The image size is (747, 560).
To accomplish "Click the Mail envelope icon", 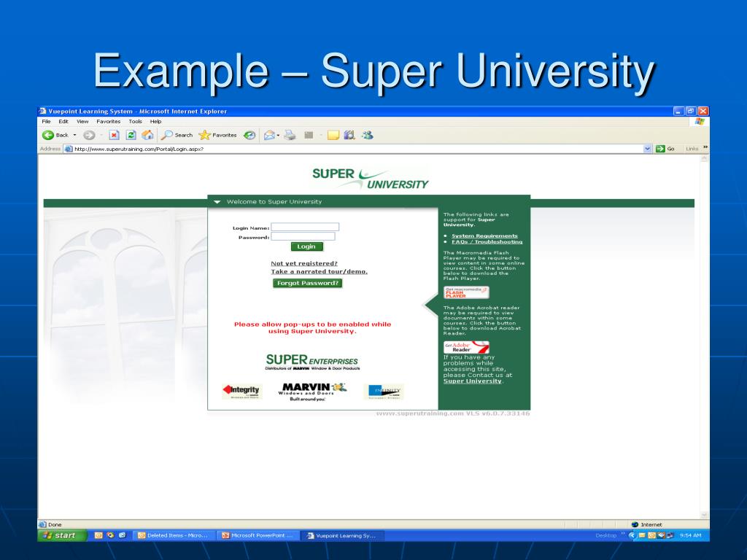I will point(269,135).
